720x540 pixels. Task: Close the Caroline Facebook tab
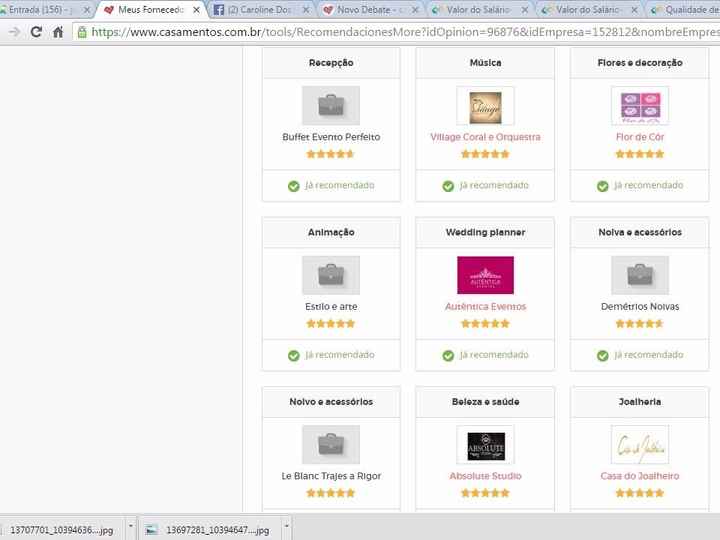[306, 10]
